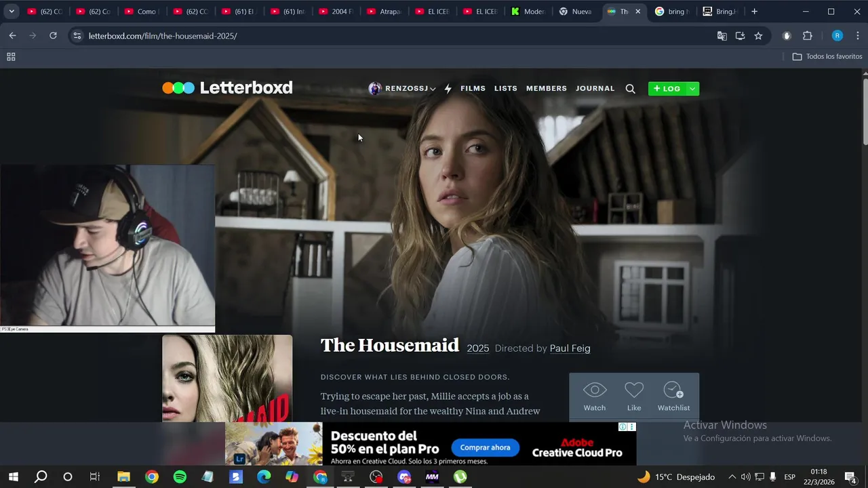Add The Housemaid to Watchlist

[x=673, y=397]
